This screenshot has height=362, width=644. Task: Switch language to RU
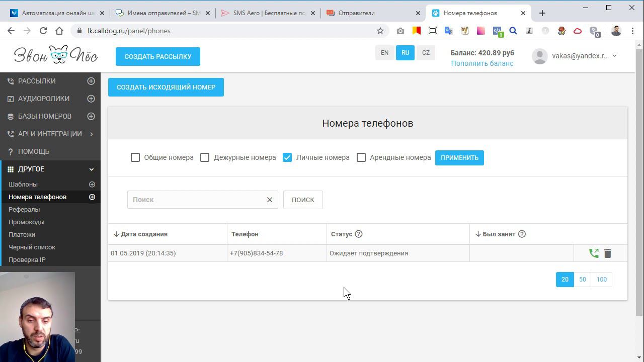[x=406, y=53]
